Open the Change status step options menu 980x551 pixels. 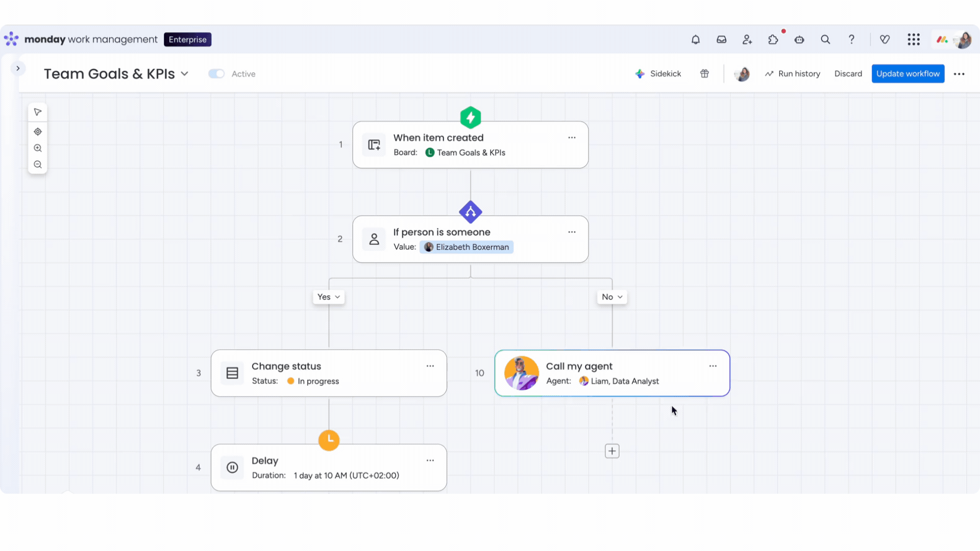[430, 366]
